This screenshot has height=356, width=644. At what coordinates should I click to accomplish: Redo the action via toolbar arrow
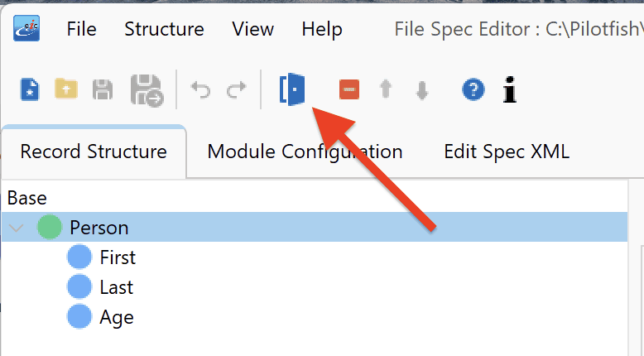coord(236,89)
